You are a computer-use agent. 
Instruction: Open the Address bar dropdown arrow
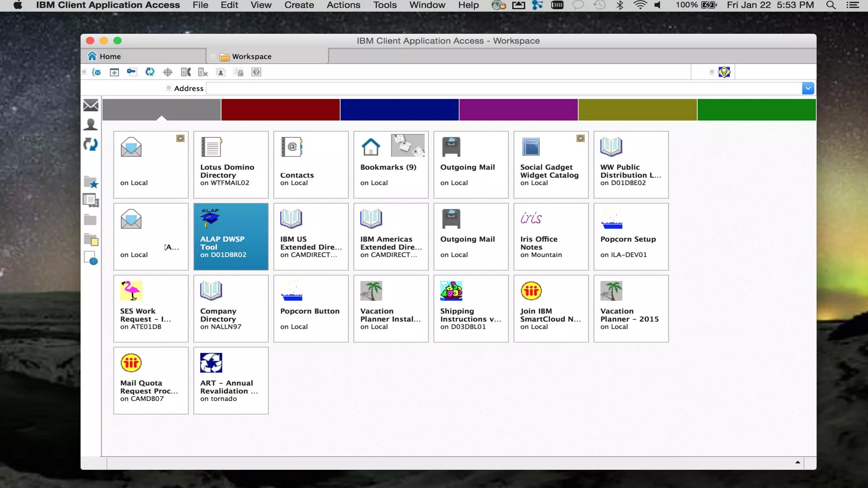[808, 88]
